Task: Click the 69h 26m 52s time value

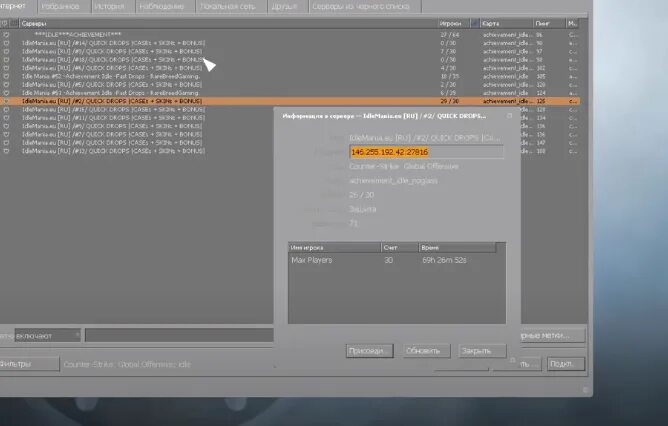Action: pyautogui.click(x=444, y=260)
